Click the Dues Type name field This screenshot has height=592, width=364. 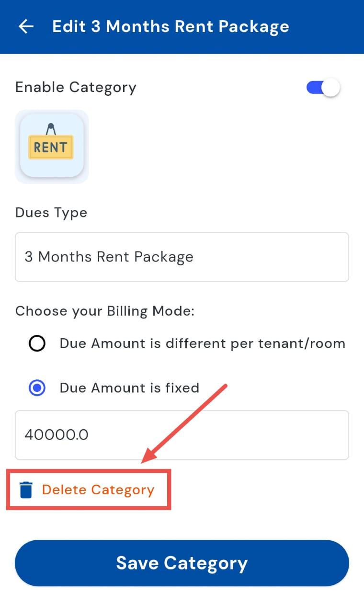182,257
